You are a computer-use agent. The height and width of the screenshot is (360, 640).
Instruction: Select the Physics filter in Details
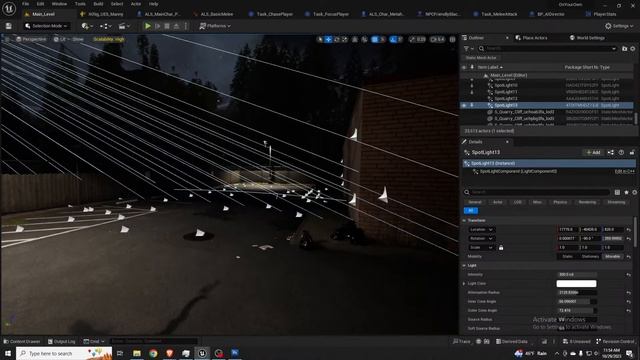click(560, 202)
